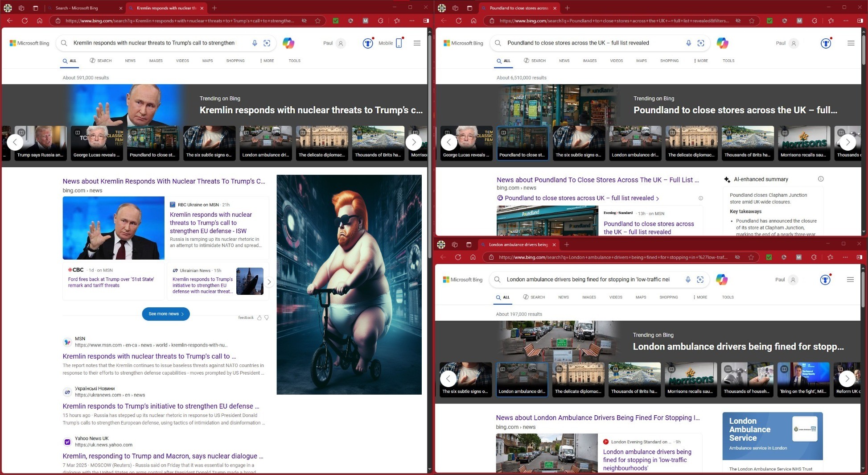
Task: Open visual search in the London ambulance search box
Action: click(x=700, y=280)
